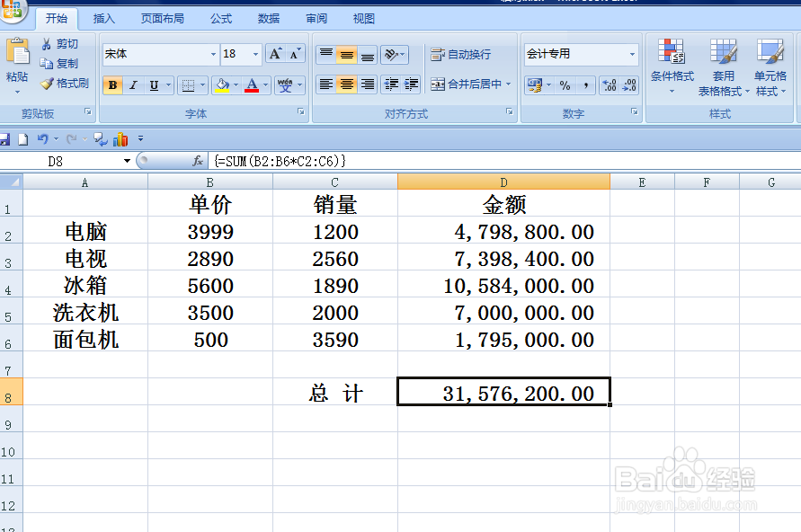Toggle Italic formatting
Screen dimensions: 801x532
pyautogui.click(x=133, y=85)
